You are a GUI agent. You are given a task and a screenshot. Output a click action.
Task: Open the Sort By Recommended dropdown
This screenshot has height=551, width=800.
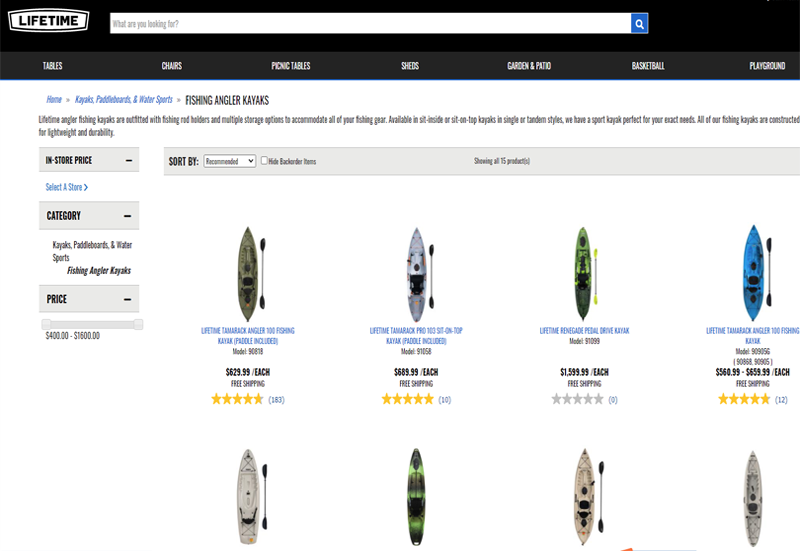pyautogui.click(x=229, y=161)
